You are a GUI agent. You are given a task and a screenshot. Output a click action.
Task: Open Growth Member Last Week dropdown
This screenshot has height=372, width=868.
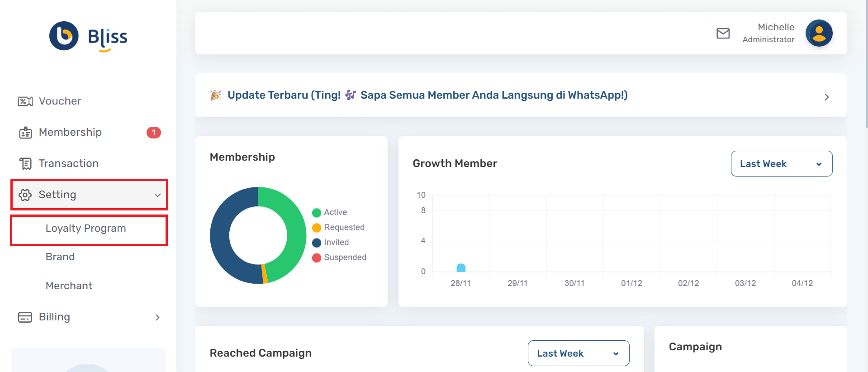click(x=781, y=164)
